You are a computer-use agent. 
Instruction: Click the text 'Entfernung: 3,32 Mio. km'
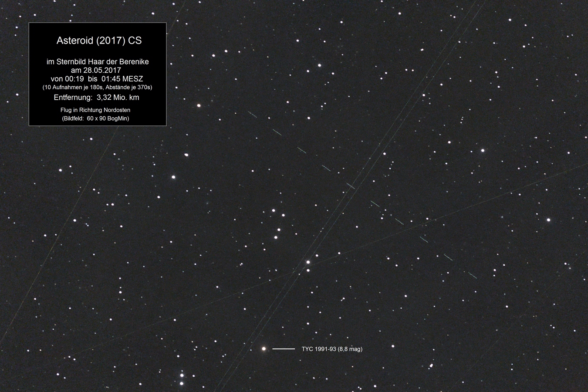pyautogui.click(x=97, y=97)
